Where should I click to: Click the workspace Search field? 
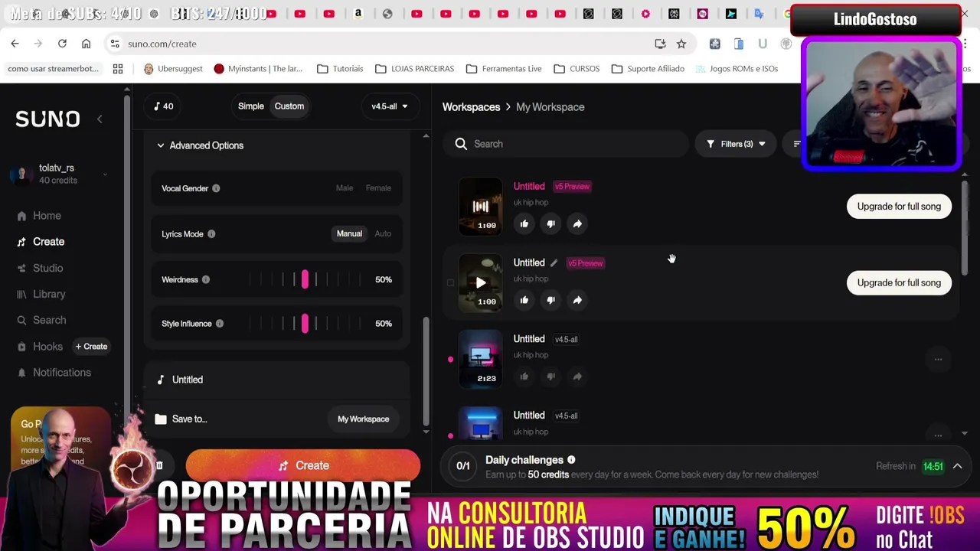click(565, 144)
